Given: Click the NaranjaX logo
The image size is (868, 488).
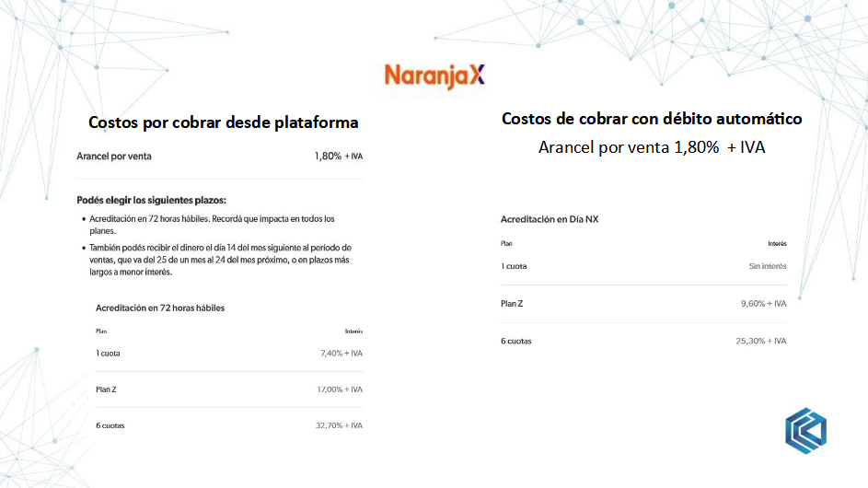Looking at the screenshot, I should click(x=434, y=76).
